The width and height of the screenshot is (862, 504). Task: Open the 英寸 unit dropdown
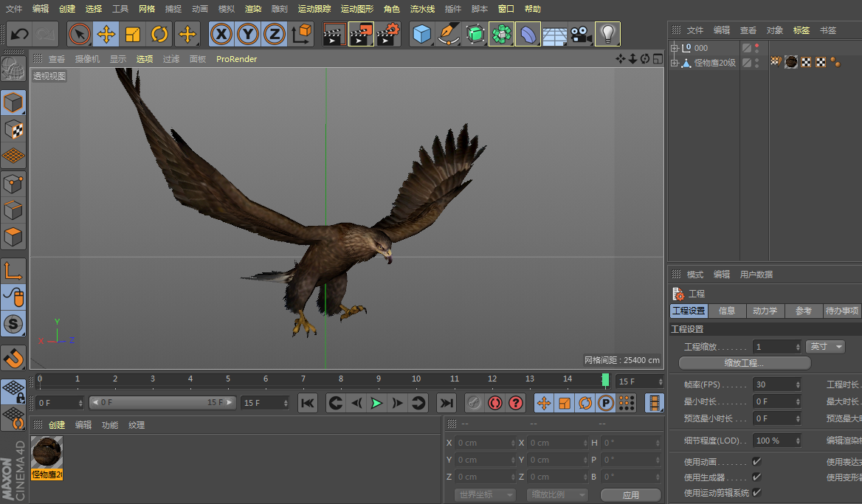point(825,347)
